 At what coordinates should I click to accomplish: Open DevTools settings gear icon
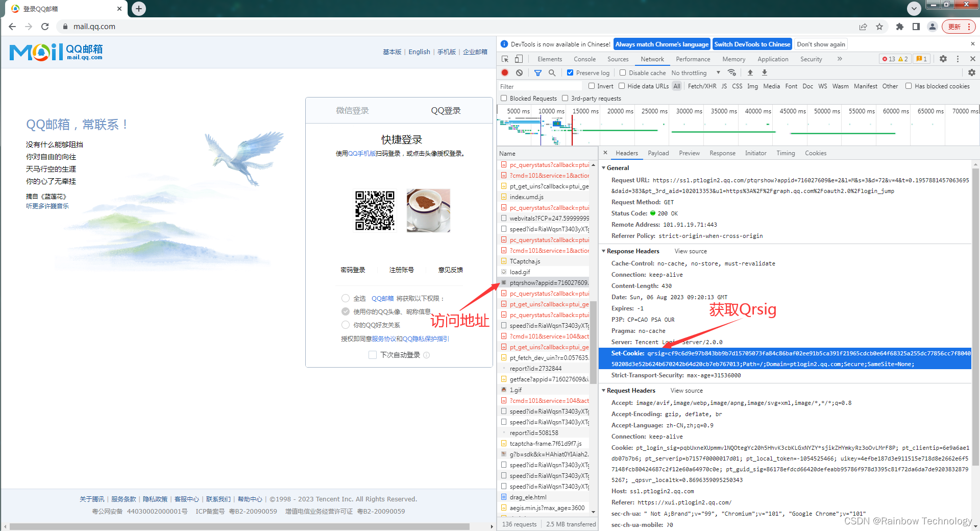[943, 59]
